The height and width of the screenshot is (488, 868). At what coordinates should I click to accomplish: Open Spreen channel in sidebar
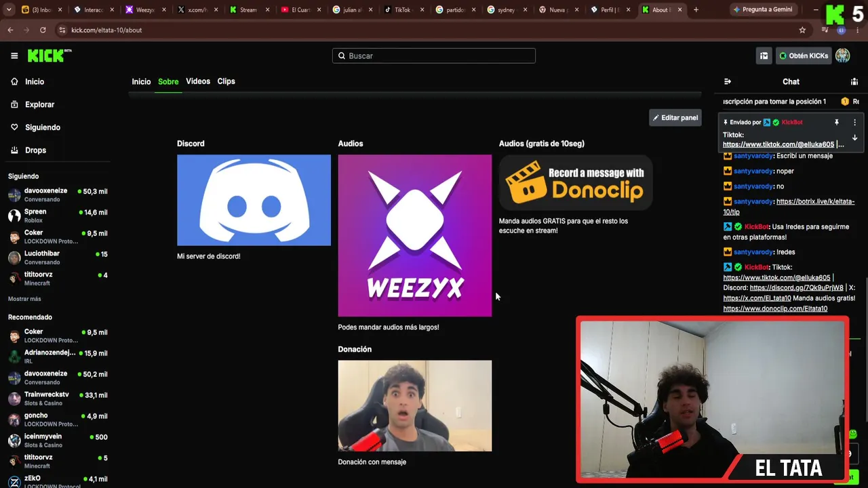click(x=58, y=216)
